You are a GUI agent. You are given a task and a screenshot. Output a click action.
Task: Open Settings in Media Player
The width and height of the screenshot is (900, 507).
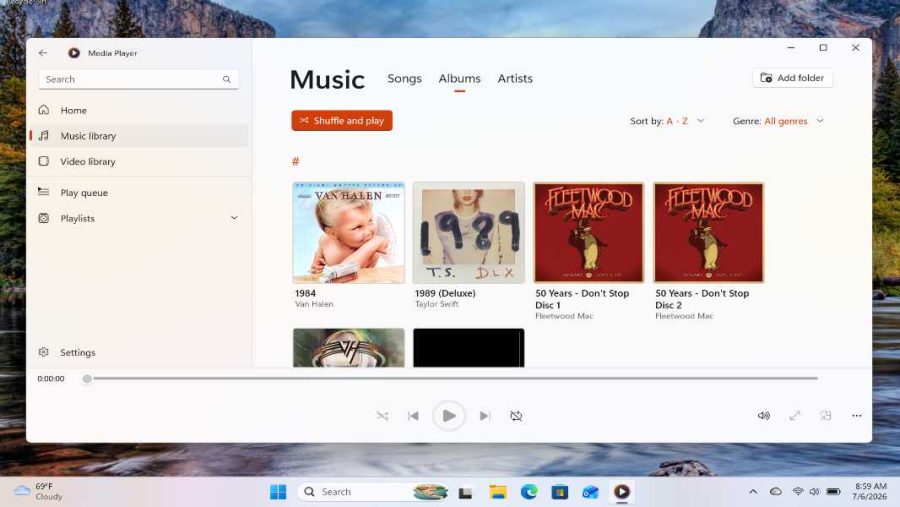tap(139, 353)
